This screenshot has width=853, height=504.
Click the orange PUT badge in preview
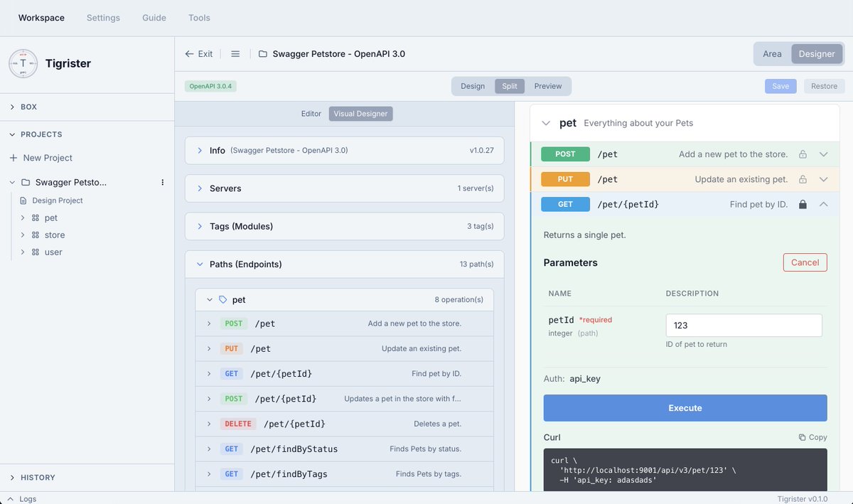pyautogui.click(x=565, y=179)
